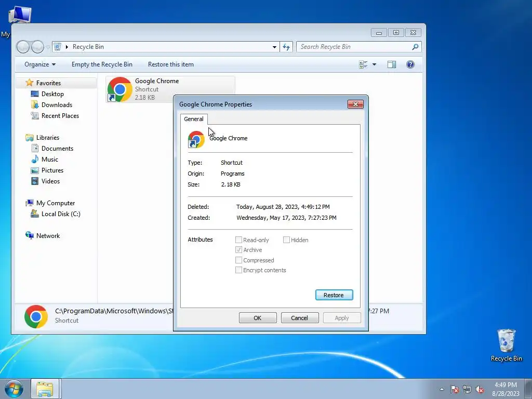Open Downloads in Favorites
532x399 pixels.
tap(57, 105)
